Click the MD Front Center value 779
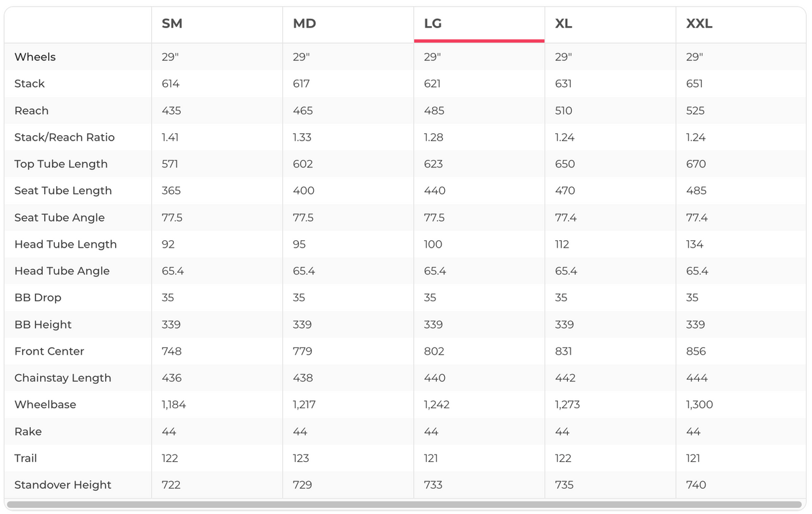 tap(303, 351)
